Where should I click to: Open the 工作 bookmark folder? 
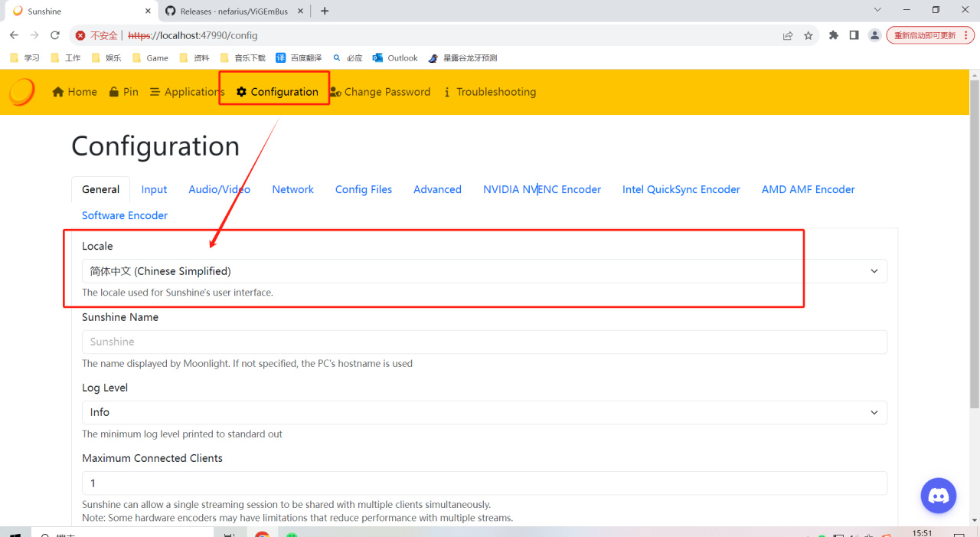[x=66, y=57]
